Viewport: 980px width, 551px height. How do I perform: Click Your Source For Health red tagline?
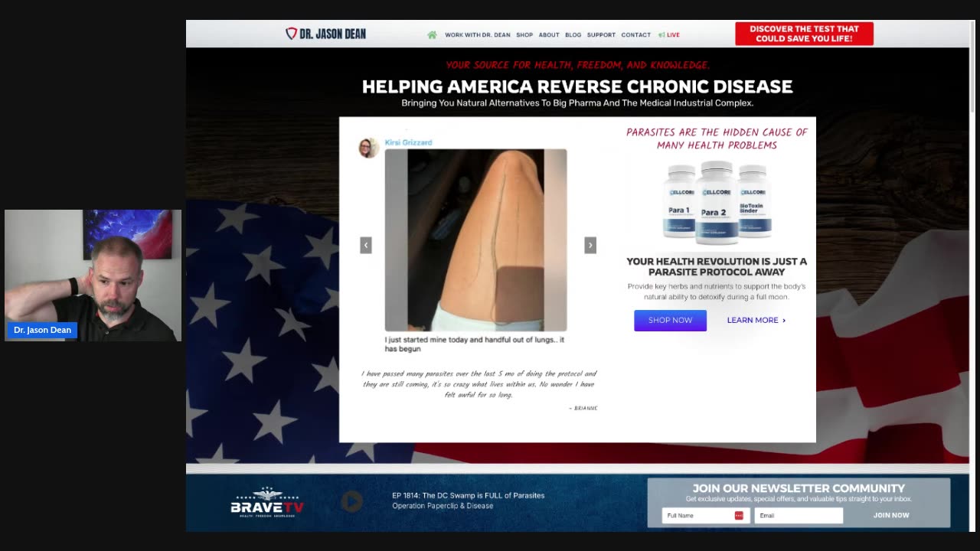577,65
